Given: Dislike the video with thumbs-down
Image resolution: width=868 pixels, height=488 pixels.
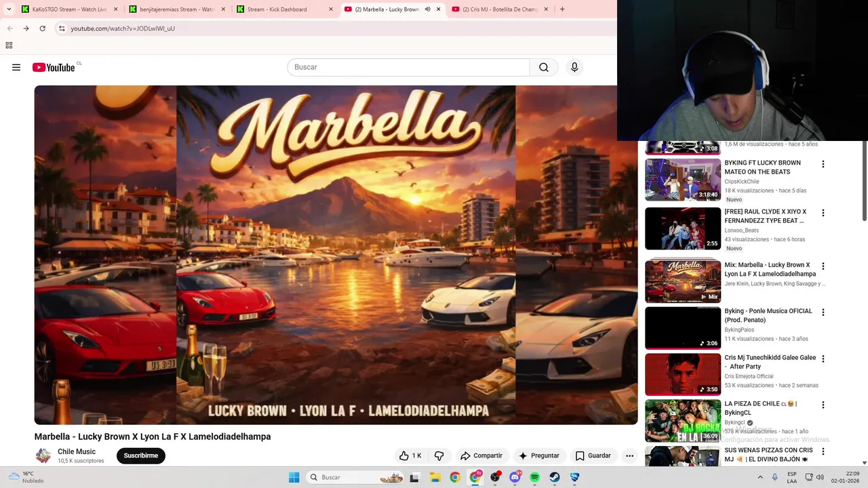Looking at the screenshot, I should [x=439, y=455].
